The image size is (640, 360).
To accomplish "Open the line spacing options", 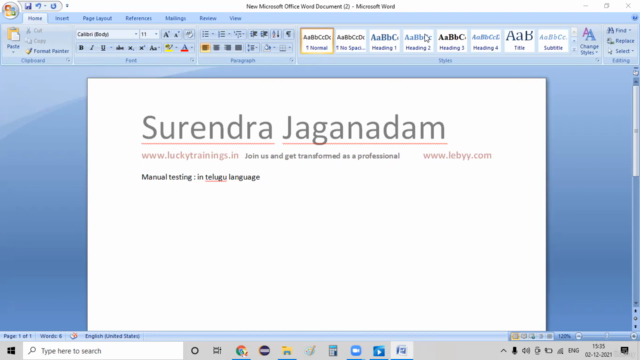I will [x=252, y=48].
